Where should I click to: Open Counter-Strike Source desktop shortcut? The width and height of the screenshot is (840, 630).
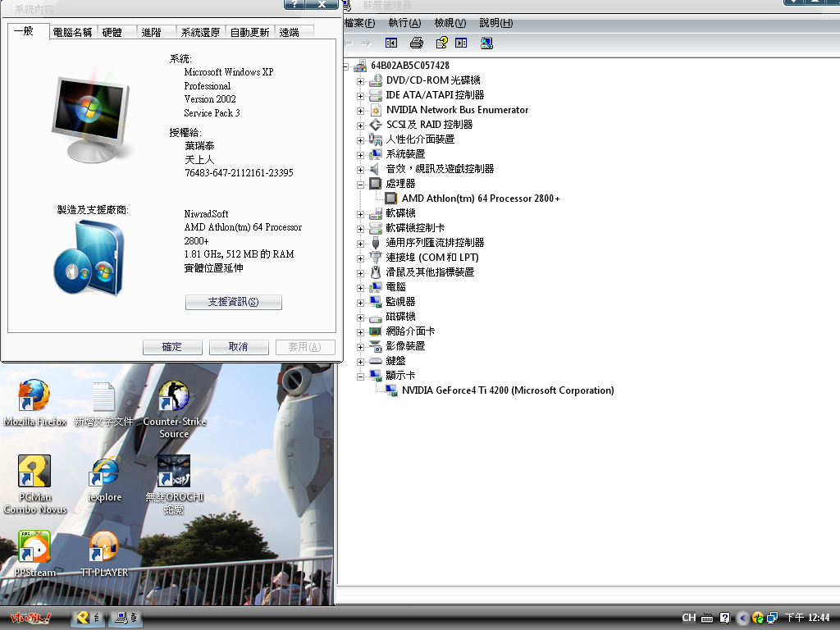[174, 396]
